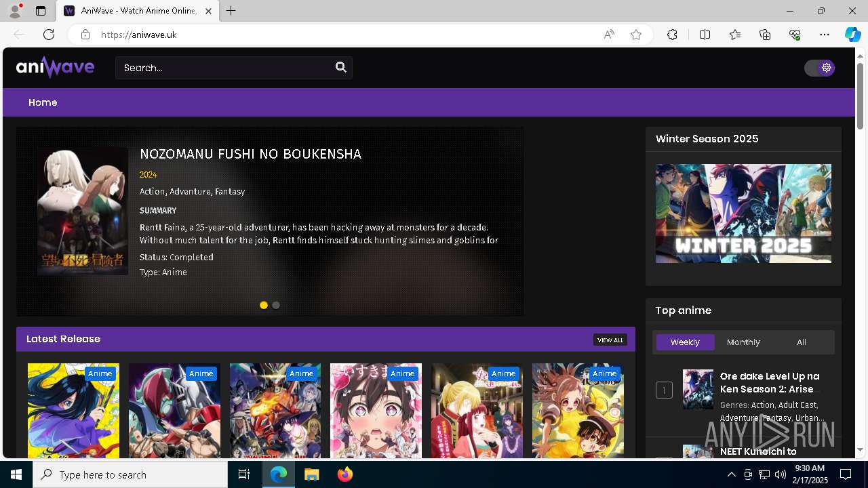
Task: Open Copilot sidebar
Action: tap(852, 35)
